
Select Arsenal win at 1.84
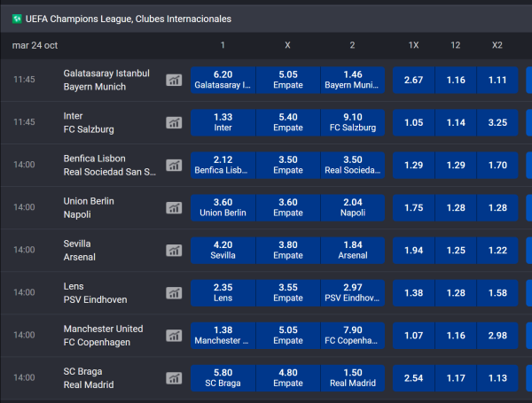tap(352, 250)
